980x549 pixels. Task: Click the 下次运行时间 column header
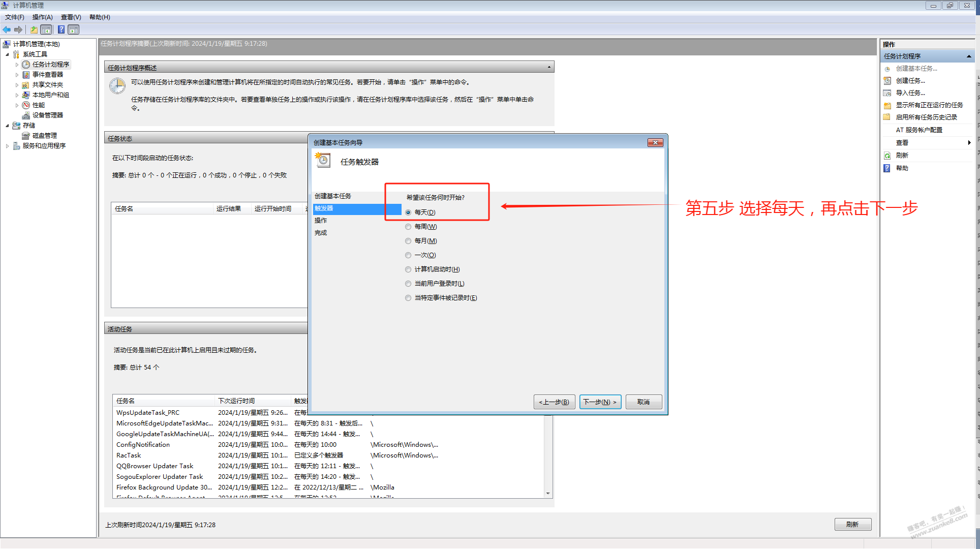point(253,401)
